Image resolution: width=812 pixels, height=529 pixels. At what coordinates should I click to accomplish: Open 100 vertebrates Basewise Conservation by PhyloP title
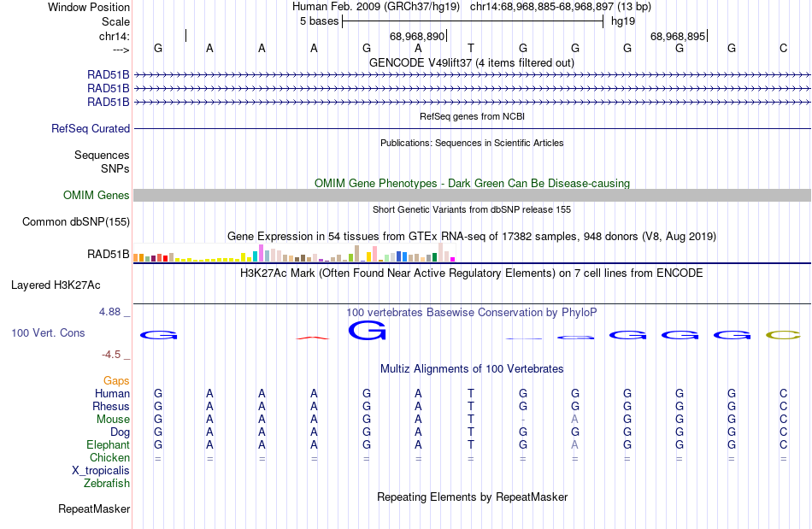tap(472, 312)
